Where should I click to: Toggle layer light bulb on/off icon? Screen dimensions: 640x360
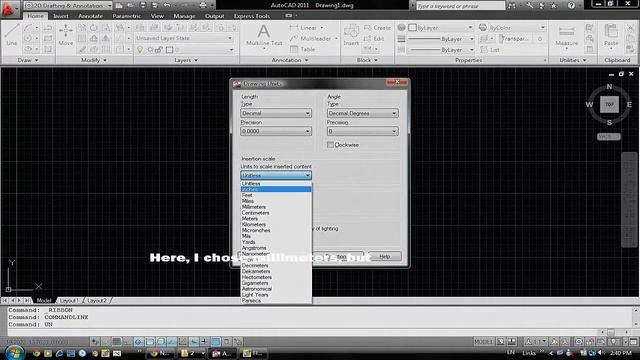140,50
